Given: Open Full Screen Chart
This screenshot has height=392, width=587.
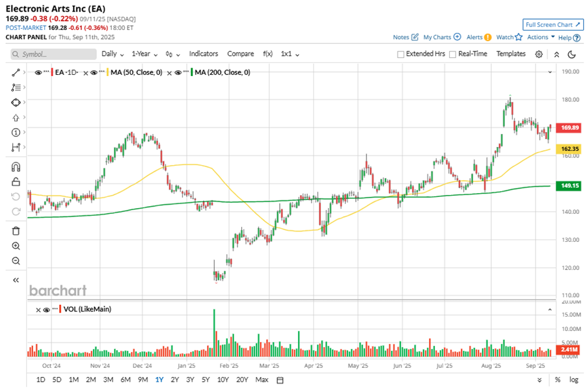Looking at the screenshot, I should coord(553,25).
